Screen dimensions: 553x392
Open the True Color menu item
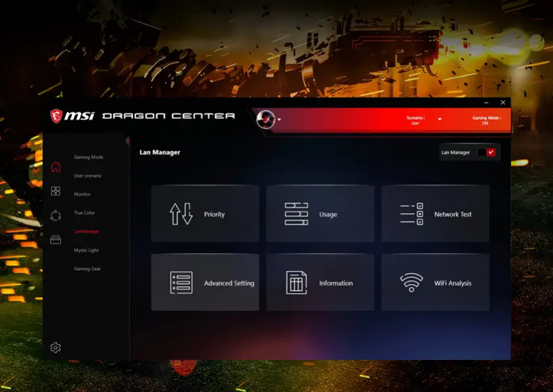tap(85, 213)
